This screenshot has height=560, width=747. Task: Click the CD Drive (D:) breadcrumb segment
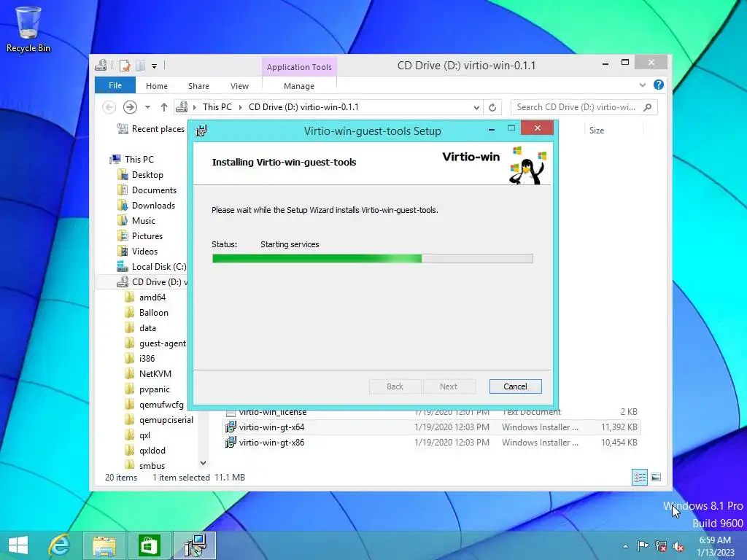click(x=303, y=107)
